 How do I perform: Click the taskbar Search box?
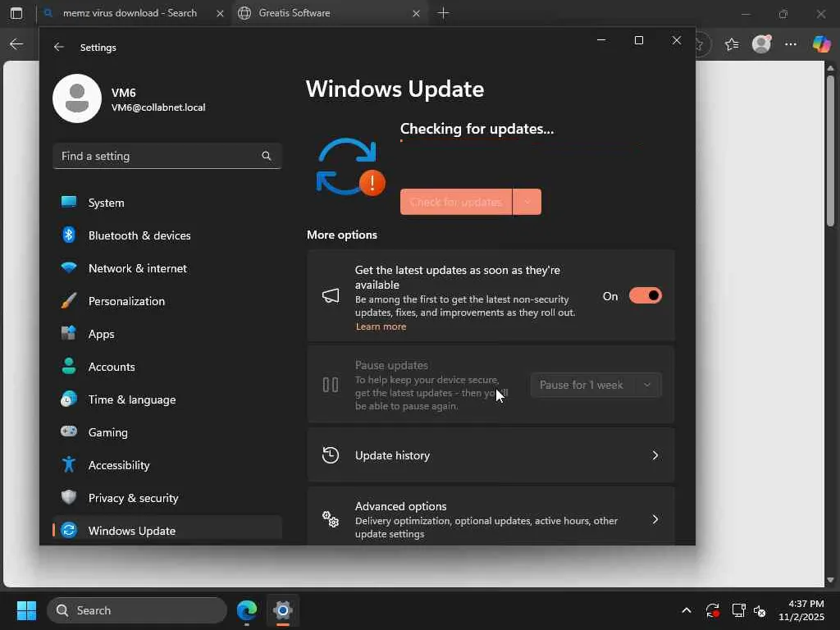coord(137,610)
